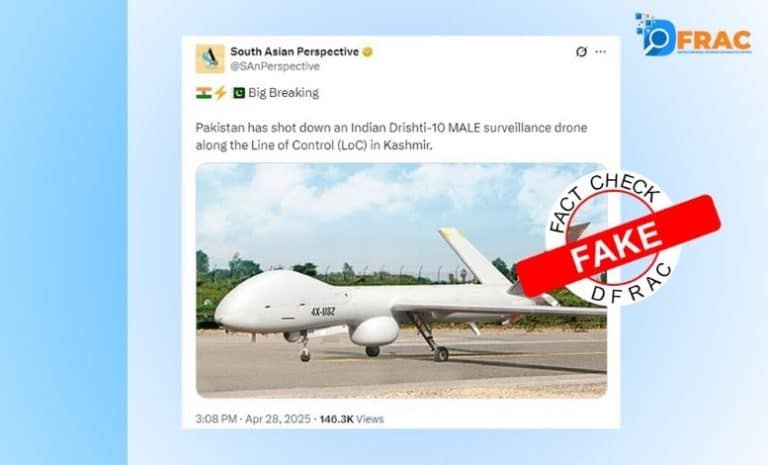Open the @SAnPerspective handle link

(x=275, y=66)
